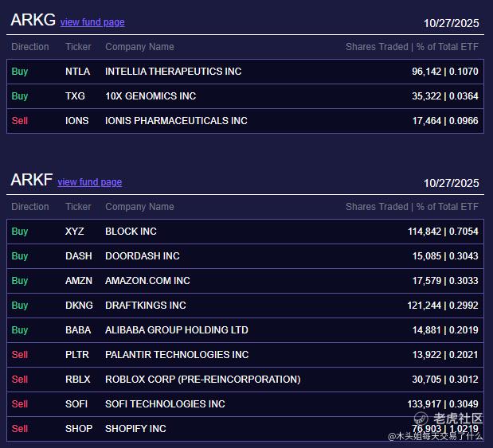Click value 14,881 | 0.2019
This screenshot has height=448, width=493.
click(x=445, y=330)
